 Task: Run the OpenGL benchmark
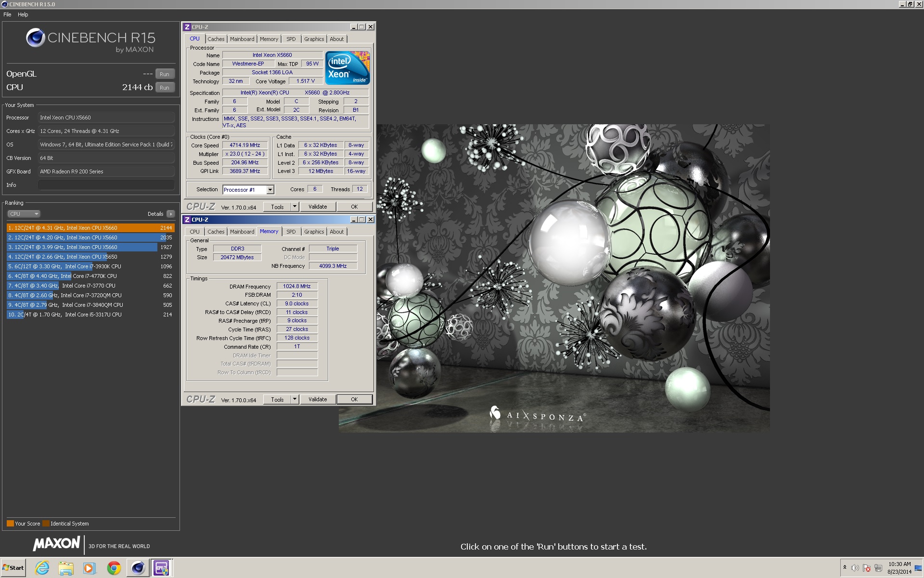165,74
